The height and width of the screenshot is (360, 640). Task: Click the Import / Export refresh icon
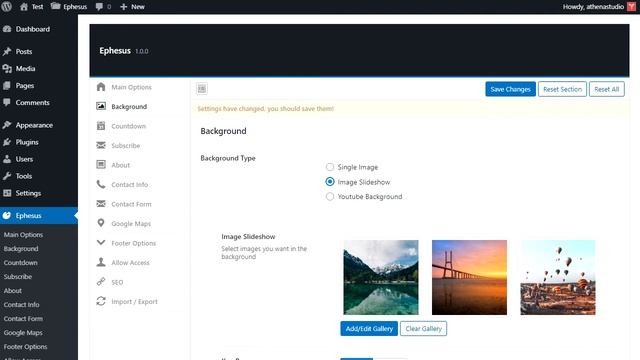(x=101, y=301)
